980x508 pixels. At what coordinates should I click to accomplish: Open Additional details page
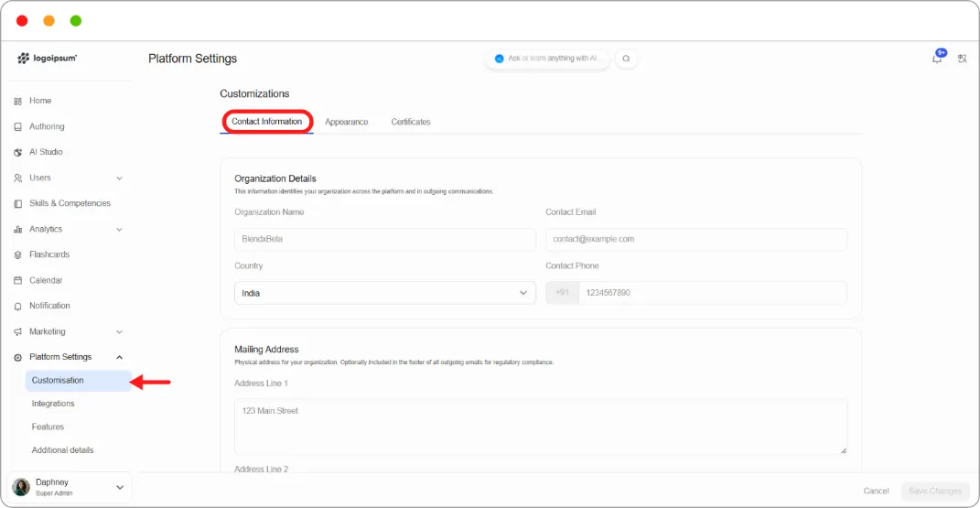pos(62,450)
